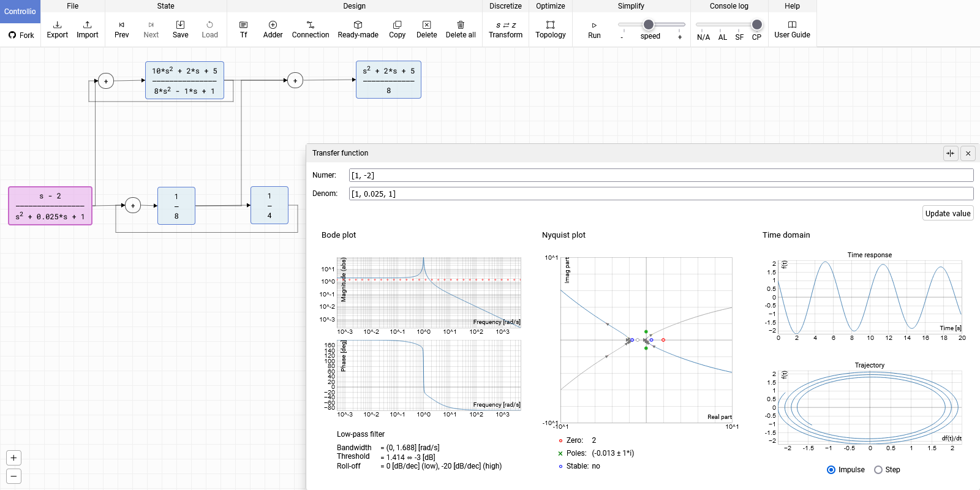Screen dimensions: 980x490
Task: Open the User Guide
Action: pyautogui.click(x=792, y=29)
